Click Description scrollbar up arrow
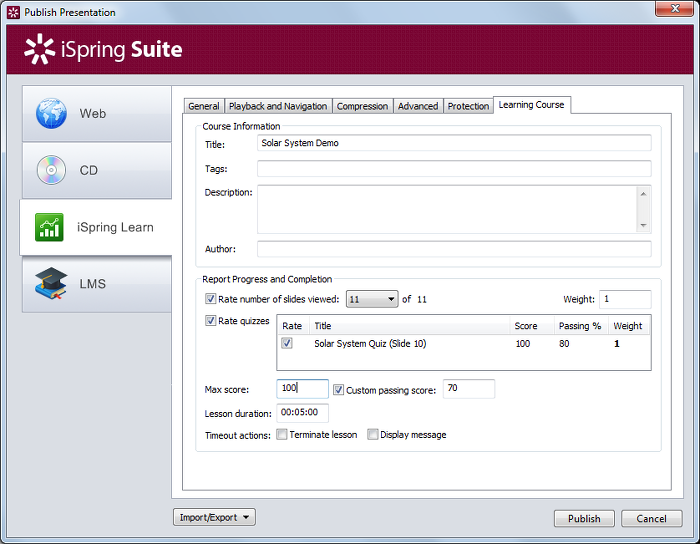Viewport: 700px width, 544px height. coord(643,194)
